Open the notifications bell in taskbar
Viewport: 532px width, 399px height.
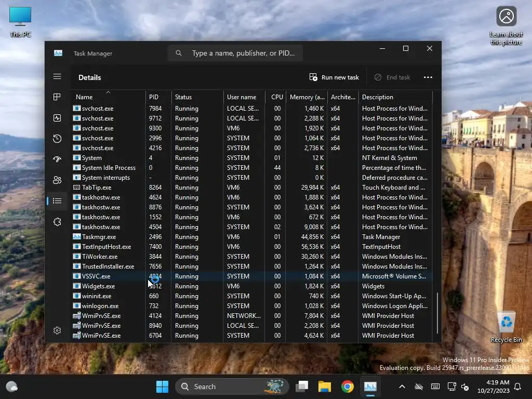pyautogui.click(x=518, y=387)
